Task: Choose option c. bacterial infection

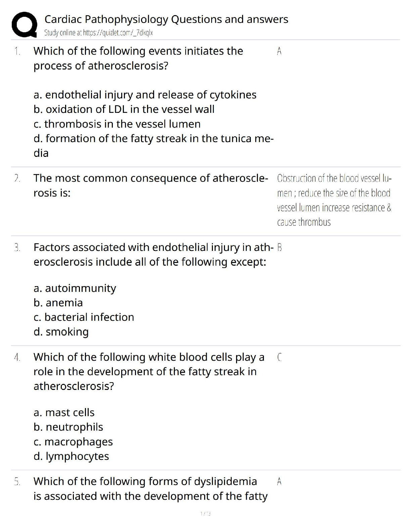Action: [x=84, y=317]
